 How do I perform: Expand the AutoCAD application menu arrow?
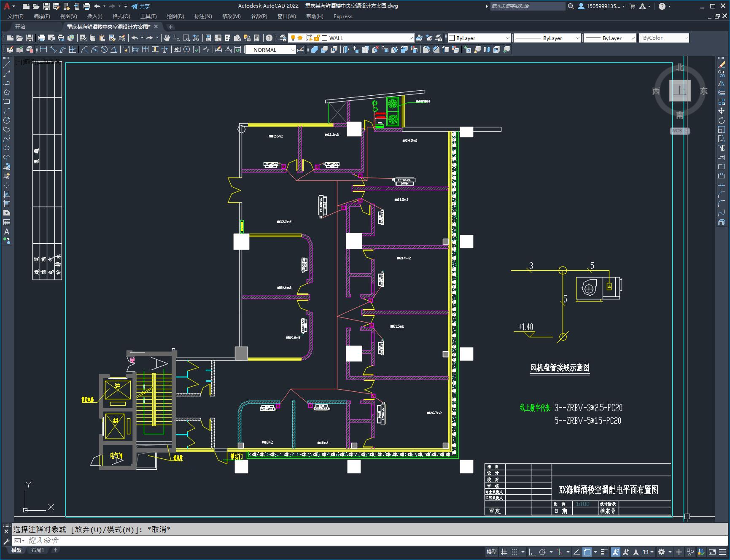pyautogui.click(x=14, y=6)
